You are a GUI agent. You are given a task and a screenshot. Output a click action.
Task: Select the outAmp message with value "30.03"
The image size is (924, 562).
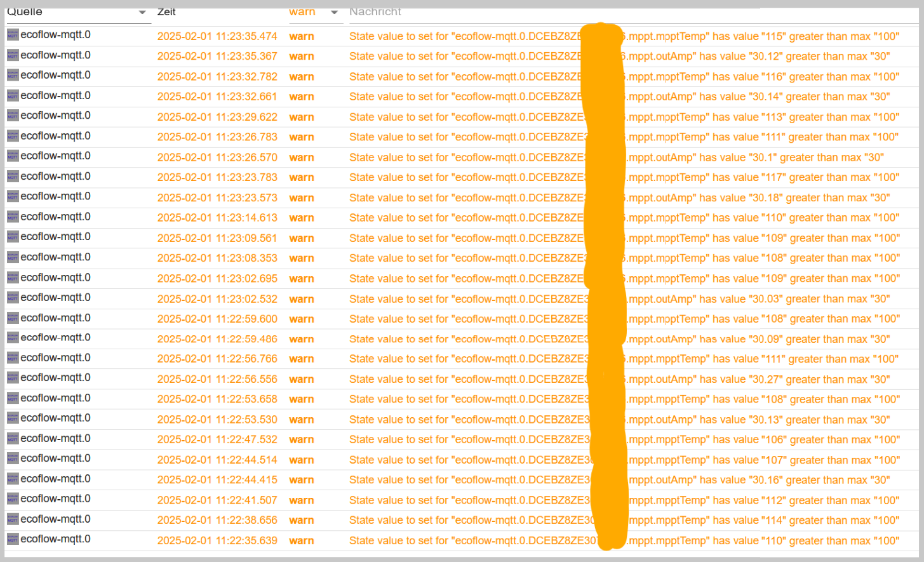pyautogui.click(x=619, y=299)
